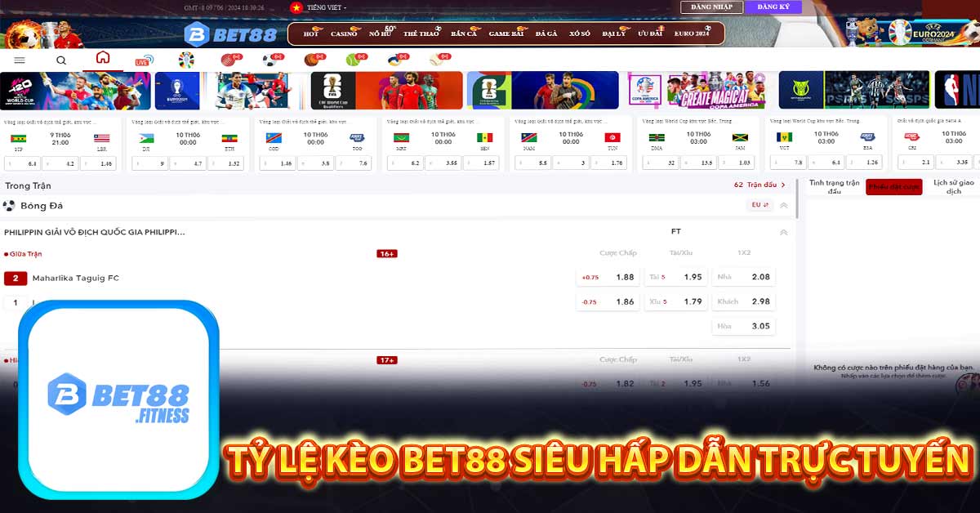This screenshot has width=980, height=513.
Task: Click odds 32 in DMA vs JAM card
Action: click(661, 163)
